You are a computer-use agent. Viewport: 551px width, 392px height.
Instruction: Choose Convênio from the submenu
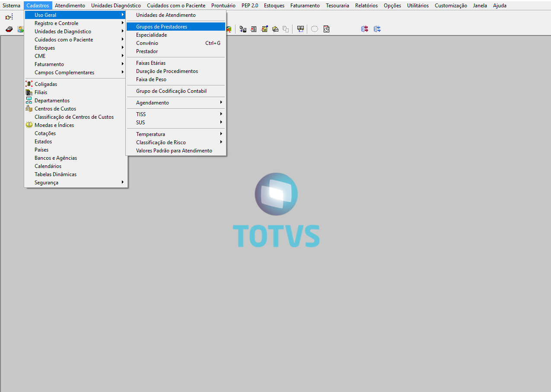coord(176,43)
